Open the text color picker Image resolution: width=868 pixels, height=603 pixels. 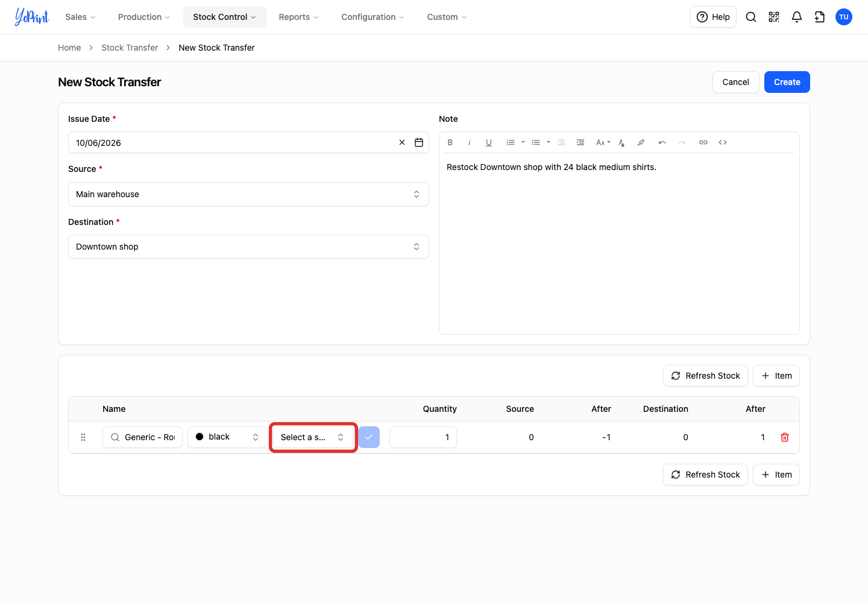pos(621,142)
